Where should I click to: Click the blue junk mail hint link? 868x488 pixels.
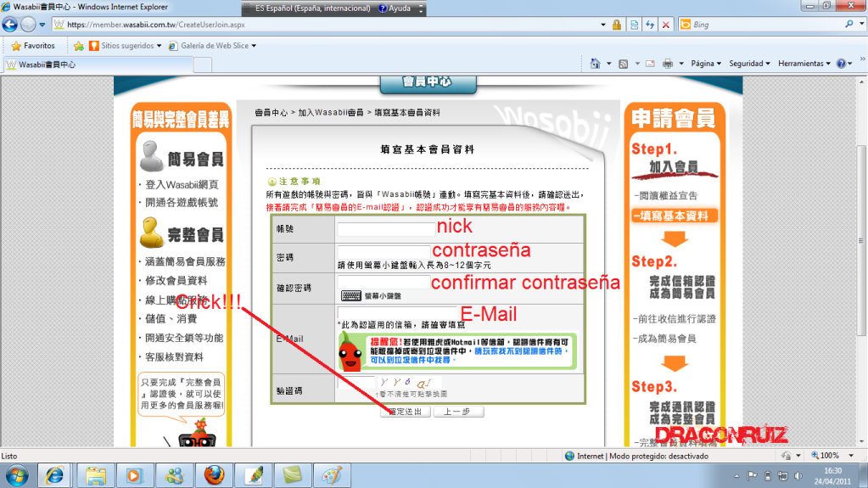(468, 355)
